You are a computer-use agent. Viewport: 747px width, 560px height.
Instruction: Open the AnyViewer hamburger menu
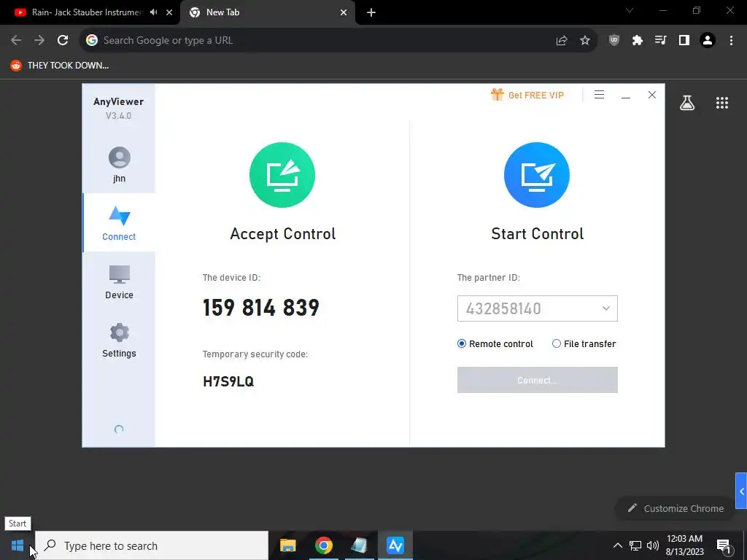coord(600,95)
